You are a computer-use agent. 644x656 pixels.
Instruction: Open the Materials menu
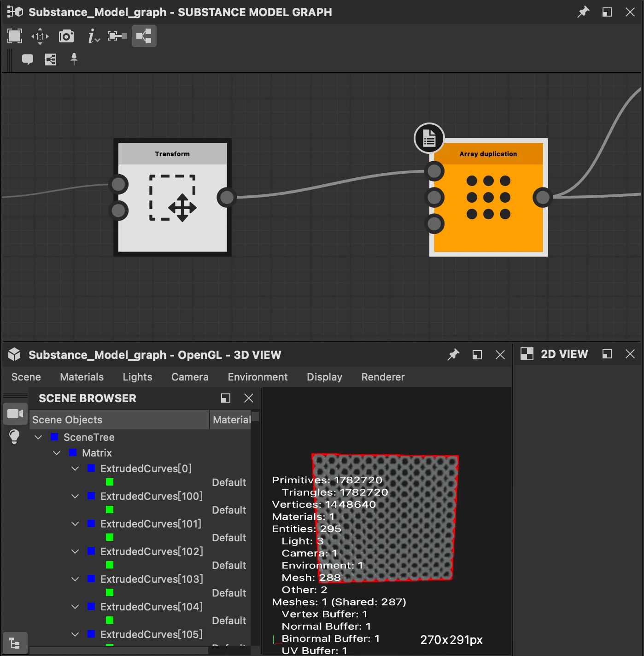[x=82, y=377]
